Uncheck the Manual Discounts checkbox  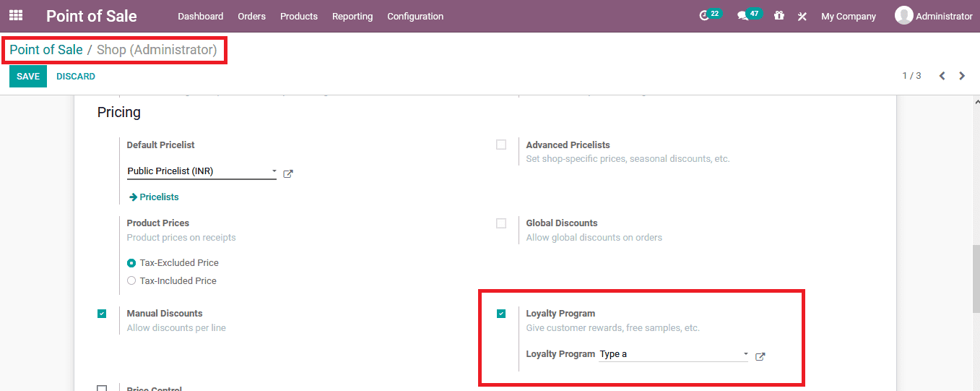pos(102,314)
